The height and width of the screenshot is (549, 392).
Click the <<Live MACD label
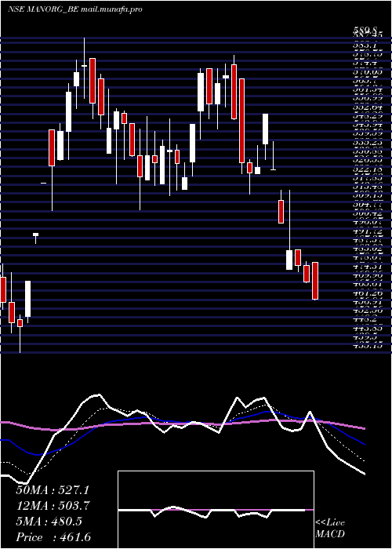coord(330,529)
